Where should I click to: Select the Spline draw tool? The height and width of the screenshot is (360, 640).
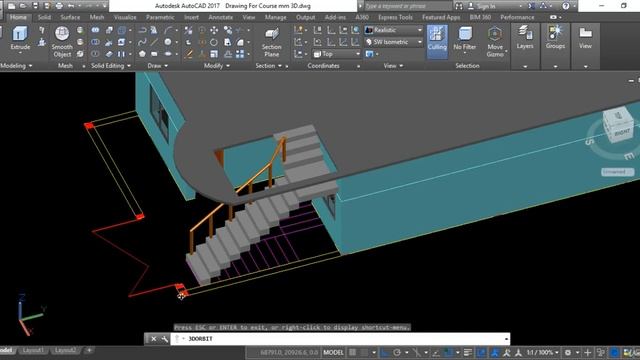point(142,42)
